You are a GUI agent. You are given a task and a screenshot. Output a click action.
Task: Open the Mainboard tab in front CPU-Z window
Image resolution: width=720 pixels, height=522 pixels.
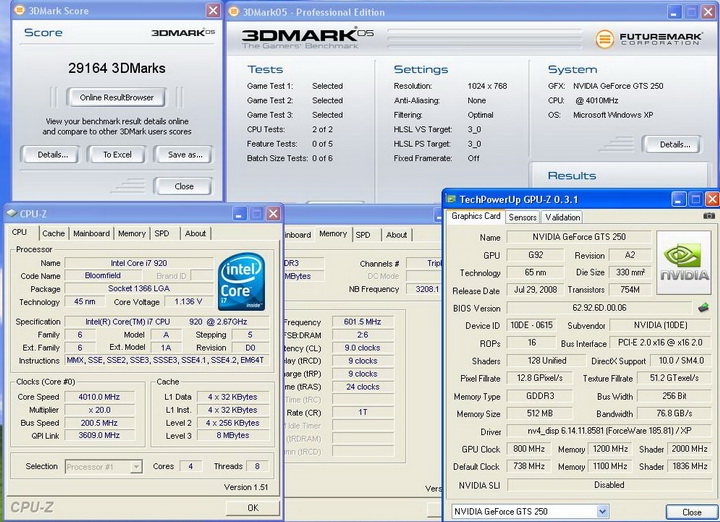click(x=91, y=233)
